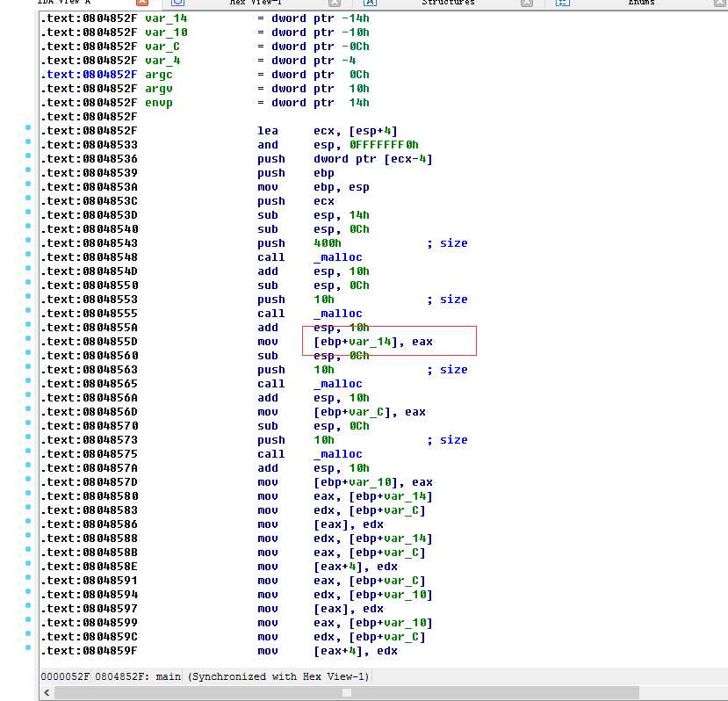Toggle breakpoint dot at address 0804855D

click(x=28, y=338)
